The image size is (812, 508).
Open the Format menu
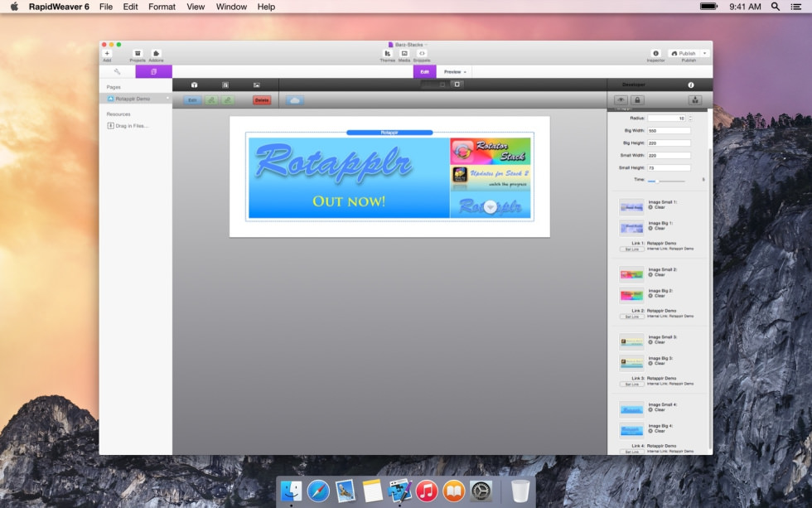click(162, 7)
